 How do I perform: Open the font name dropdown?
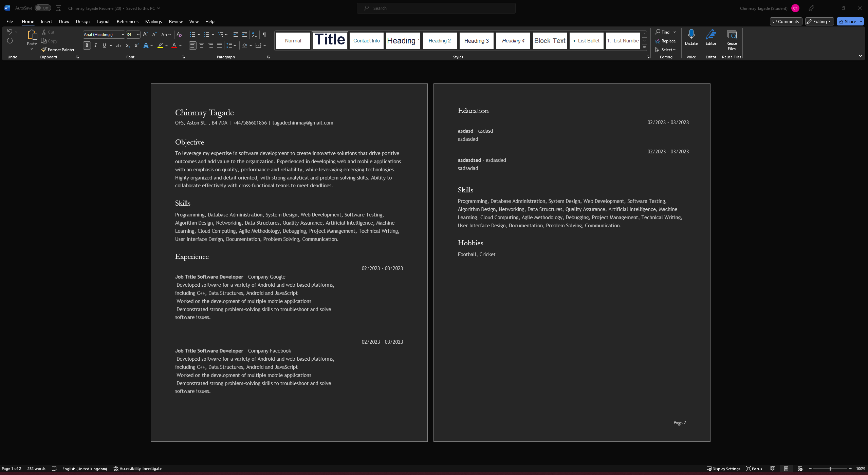[x=123, y=35]
